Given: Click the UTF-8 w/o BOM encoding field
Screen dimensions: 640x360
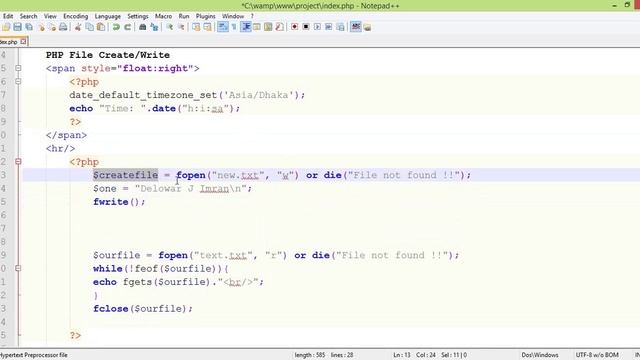Looking at the screenshot, I should (597, 355).
